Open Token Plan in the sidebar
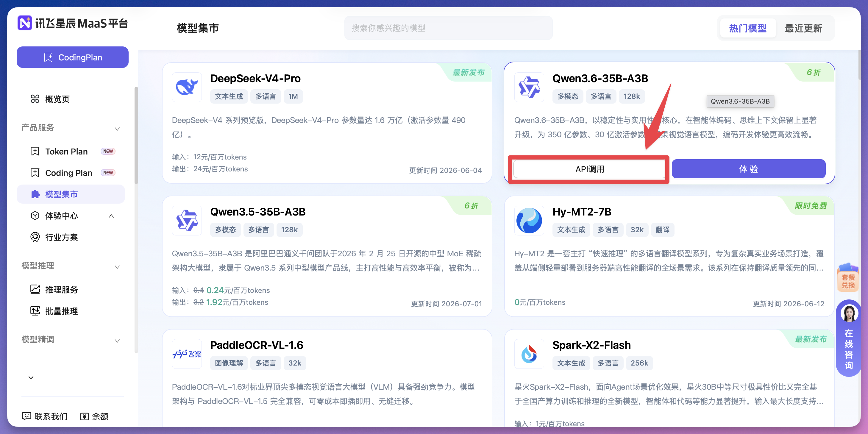The width and height of the screenshot is (868, 434). coord(71,151)
